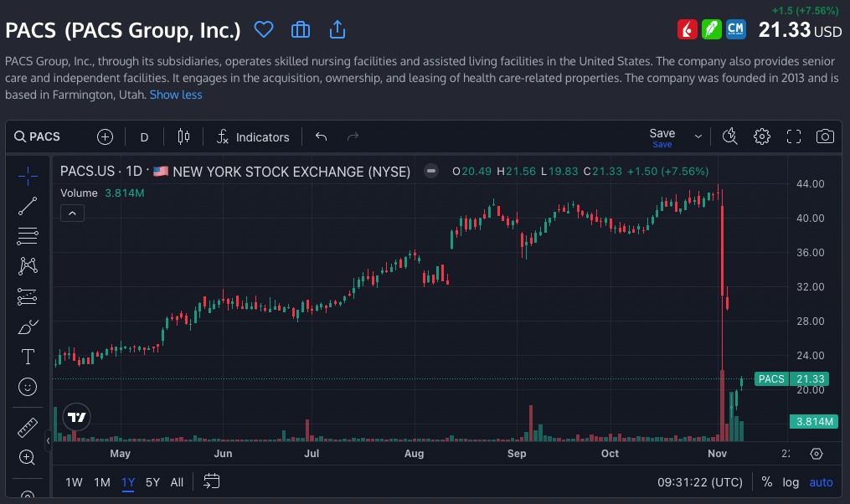The image size is (850, 504).
Task: Open the portfolio briefcase icon
Action: (x=301, y=29)
